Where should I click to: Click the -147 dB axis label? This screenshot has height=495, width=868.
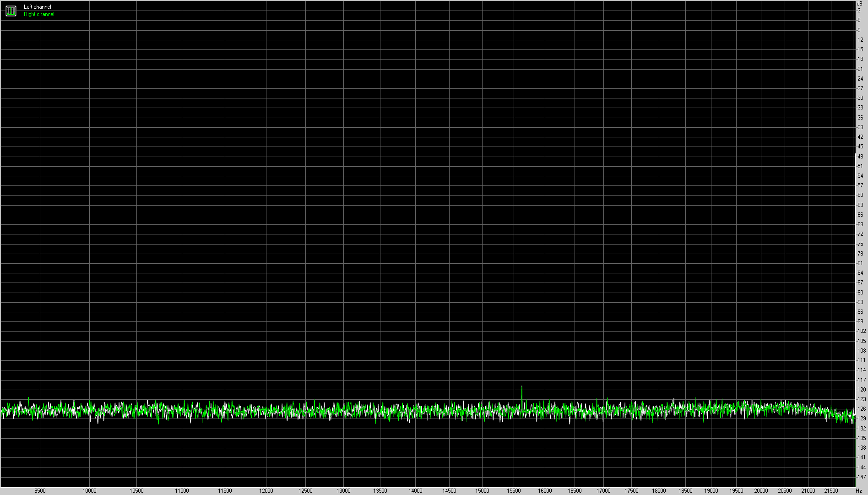pyautogui.click(x=861, y=477)
